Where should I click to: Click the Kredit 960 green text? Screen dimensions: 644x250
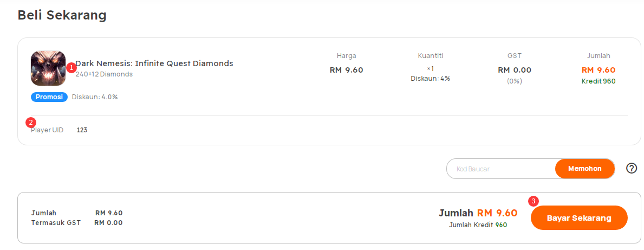[599, 81]
